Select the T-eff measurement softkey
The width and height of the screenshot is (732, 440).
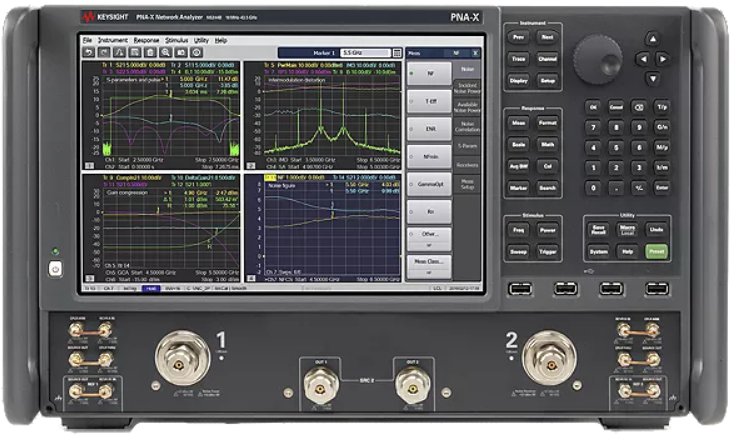click(x=429, y=101)
